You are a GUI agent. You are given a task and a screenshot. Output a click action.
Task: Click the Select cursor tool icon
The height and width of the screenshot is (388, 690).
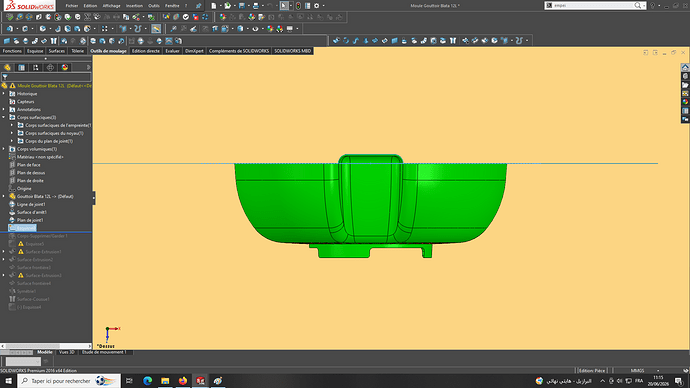pos(284,6)
